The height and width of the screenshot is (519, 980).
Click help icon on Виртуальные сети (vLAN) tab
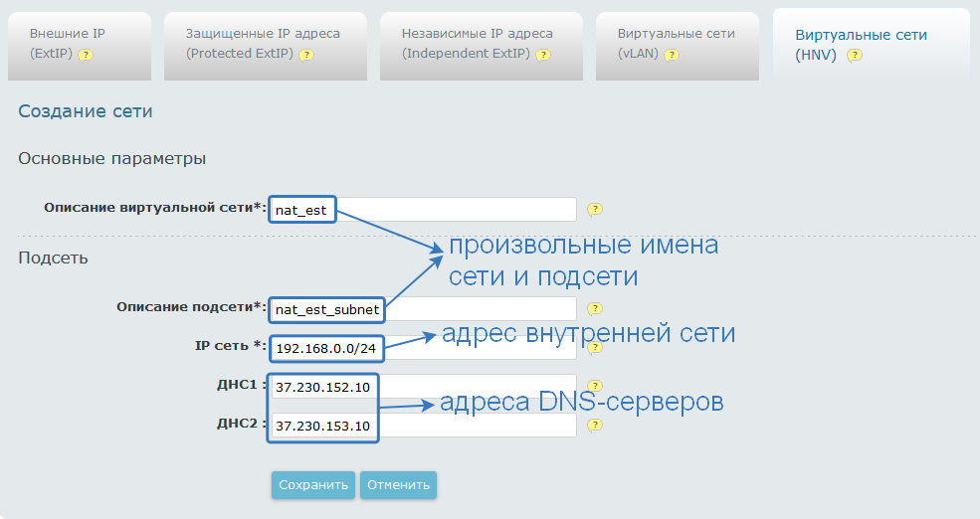point(672,55)
